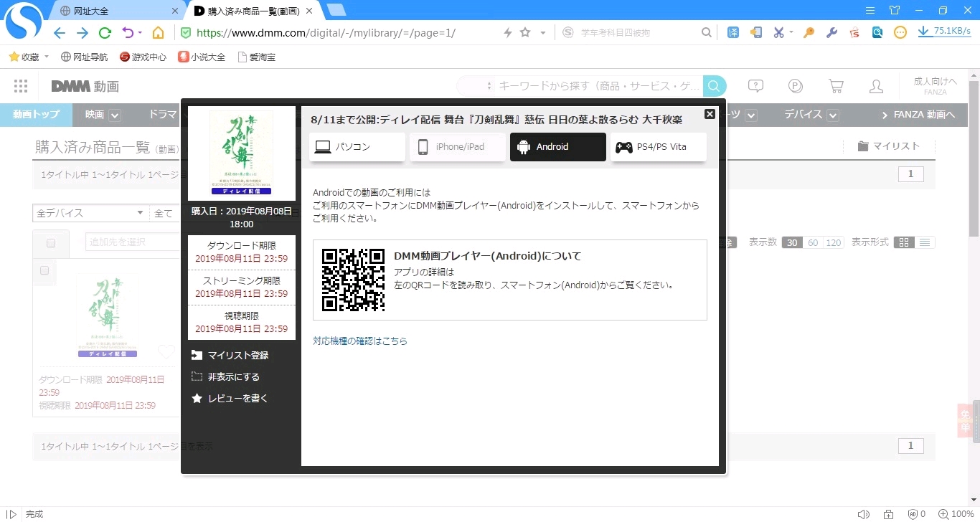The height and width of the screenshot is (522, 980).
Task: Click the purple undo closed-tab icon
Action: (x=128, y=33)
